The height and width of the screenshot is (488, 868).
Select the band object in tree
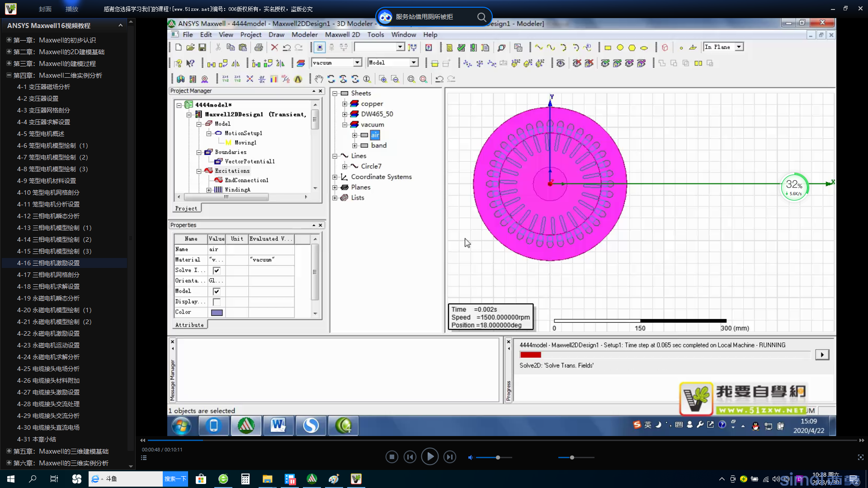(378, 145)
